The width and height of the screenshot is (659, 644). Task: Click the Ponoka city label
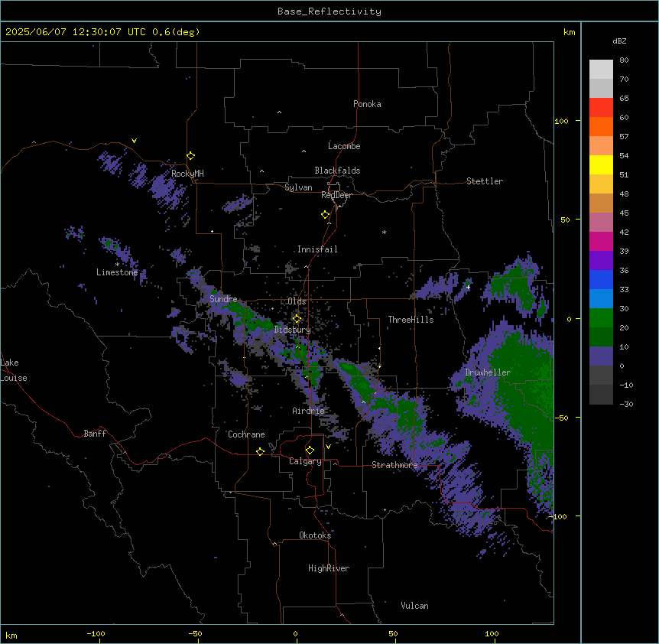click(x=367, y=104)
